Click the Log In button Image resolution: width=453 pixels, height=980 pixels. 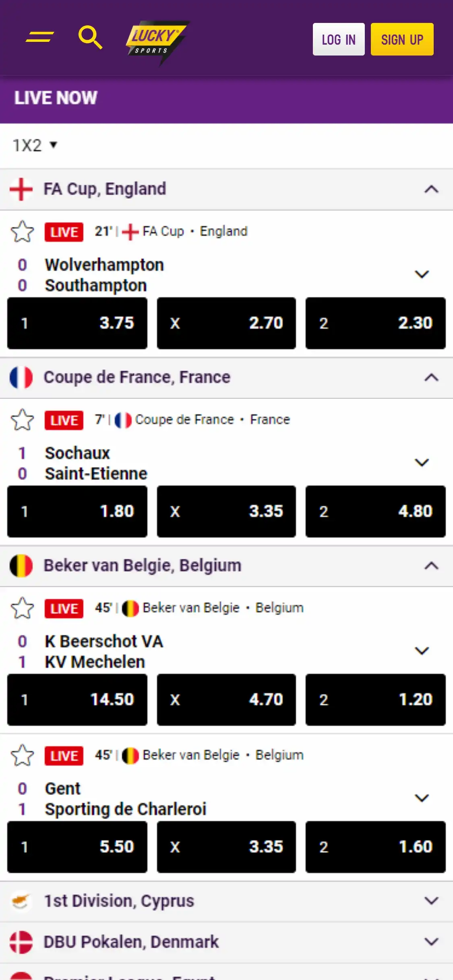(339, 39)
